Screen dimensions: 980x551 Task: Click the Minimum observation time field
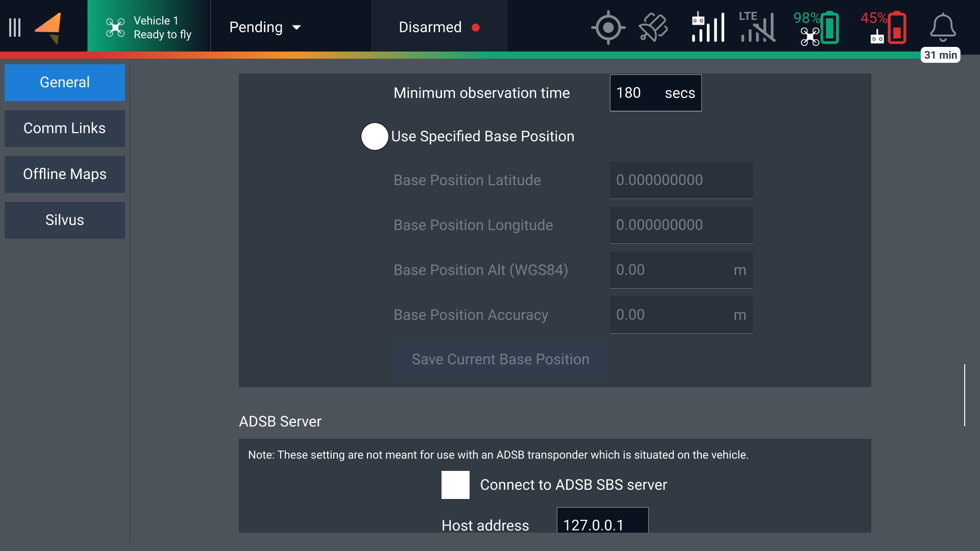point(655,93)
